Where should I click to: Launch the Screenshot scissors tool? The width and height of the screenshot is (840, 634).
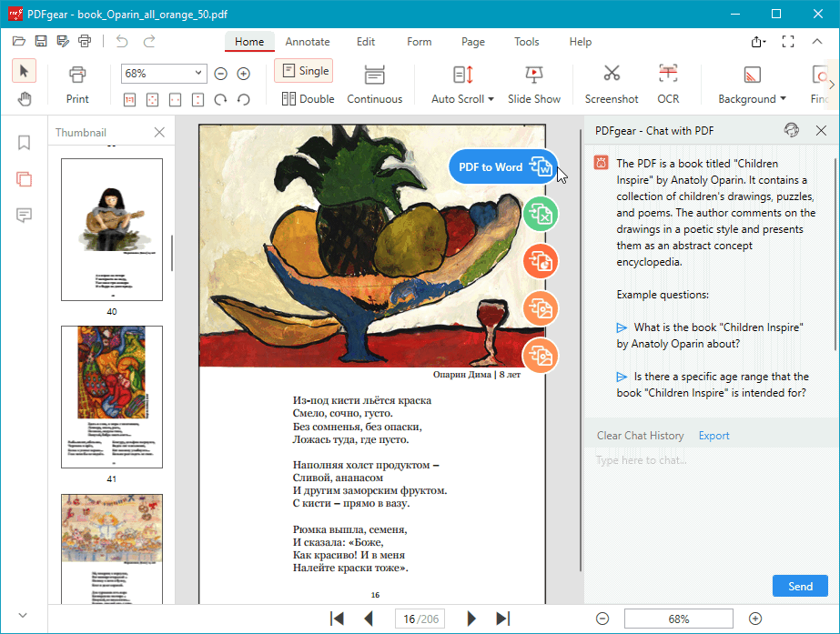click(x=612, y=85)
